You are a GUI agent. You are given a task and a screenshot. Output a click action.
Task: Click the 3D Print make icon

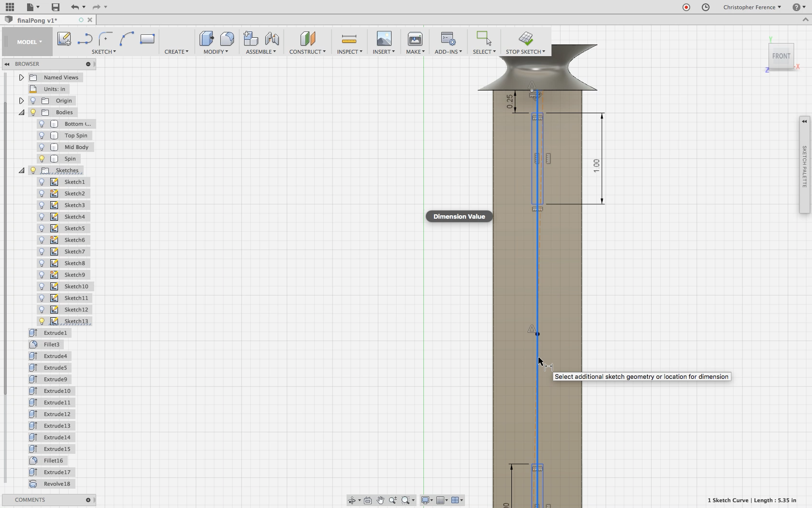click(415, 39)
